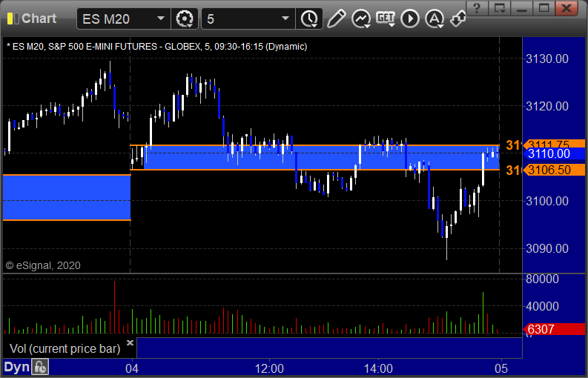This screenshot has width=588, height=378.
Task: Click the 12:00 time axis label
Action: click(269, 368)
